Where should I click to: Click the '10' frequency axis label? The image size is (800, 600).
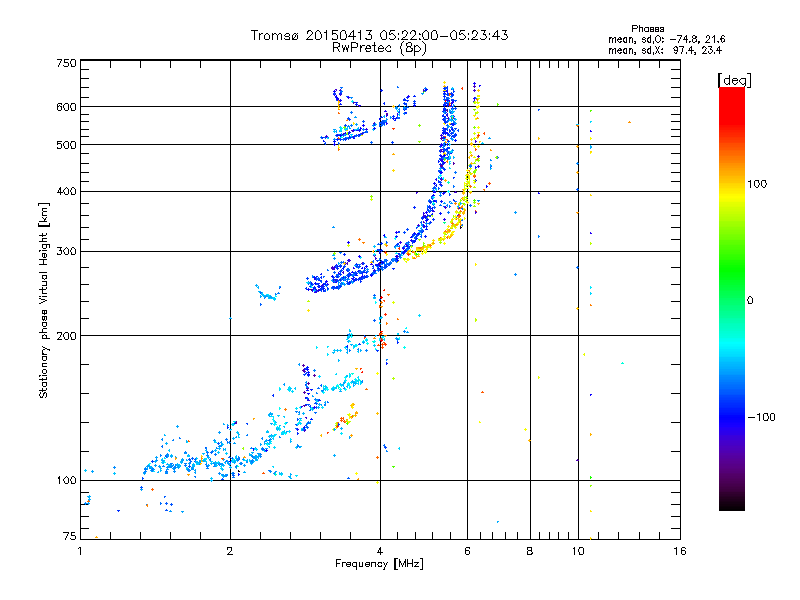pos(578,551)
